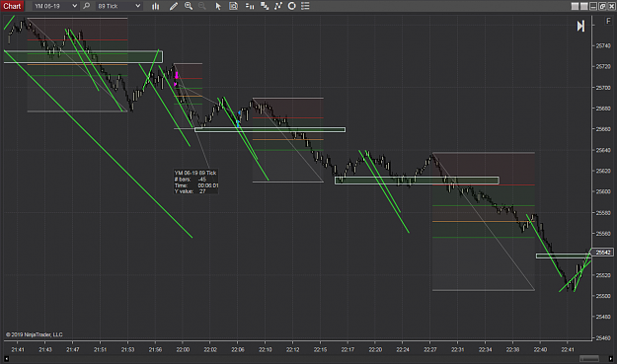Open the cursor pointer mode menu
This screenshot has width=617, height=364.
point(218,6)
